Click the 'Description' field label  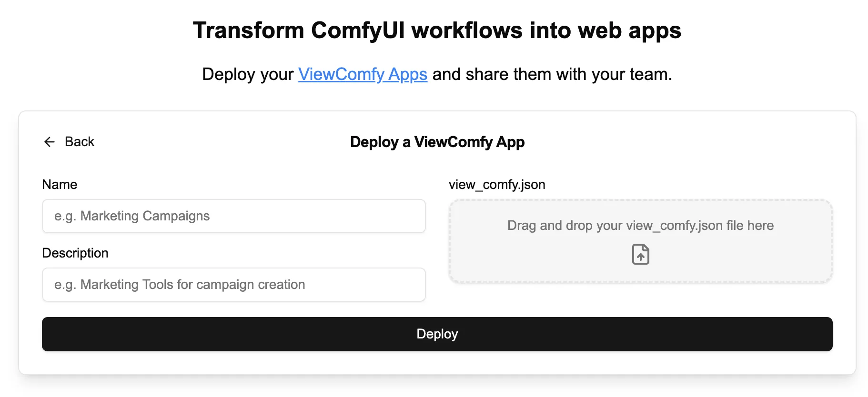coord(75,253)
